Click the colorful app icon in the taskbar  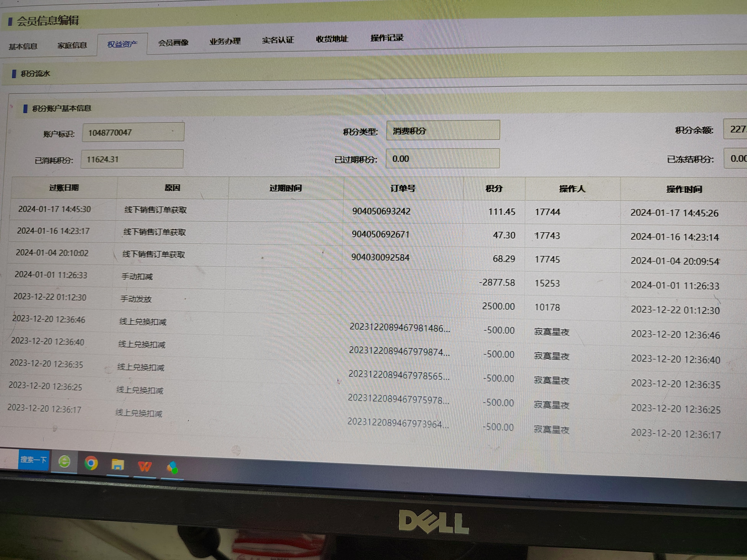172,467
